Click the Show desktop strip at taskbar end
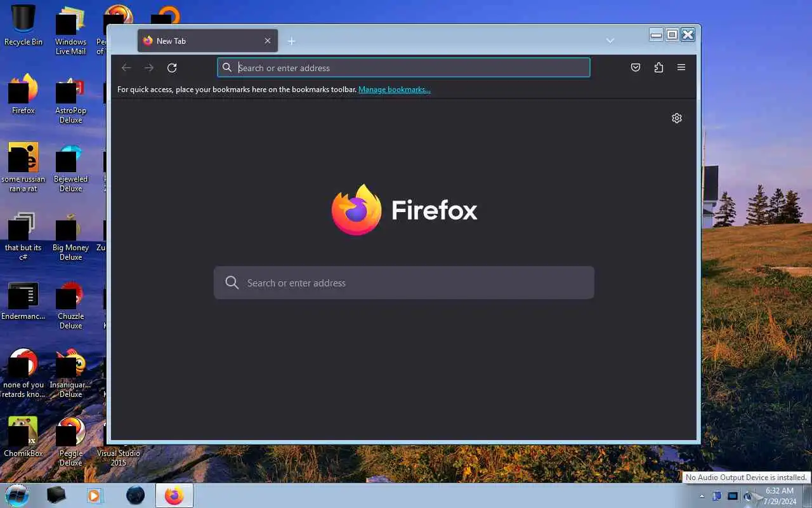 click(x=807, y=496)
